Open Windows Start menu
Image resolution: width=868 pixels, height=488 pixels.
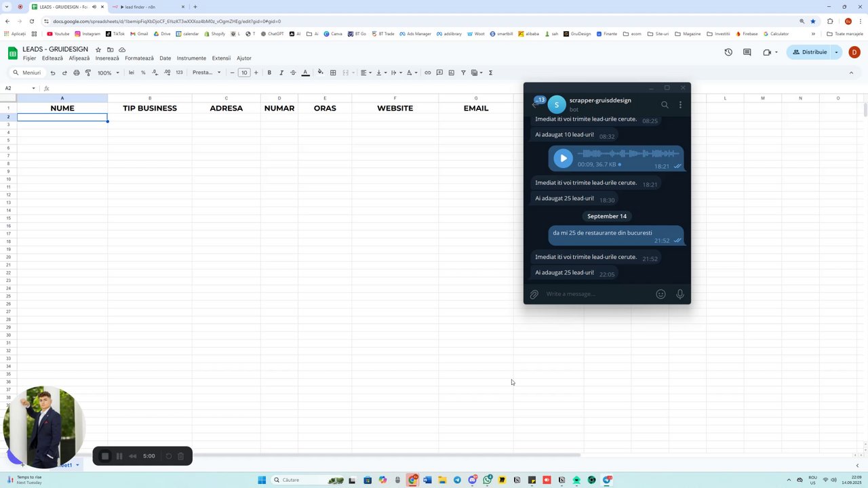tap(262, 480)
